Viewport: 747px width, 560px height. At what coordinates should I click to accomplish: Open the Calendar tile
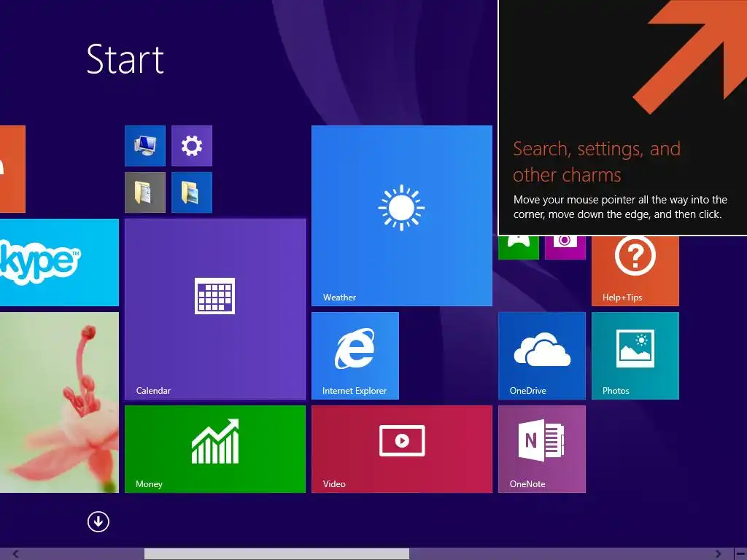coord(215,309)
